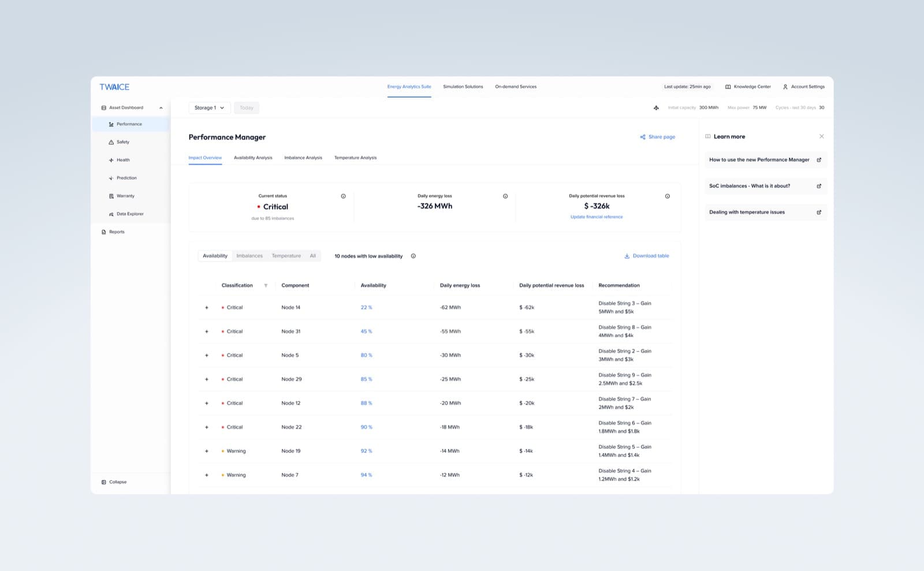Viewport: 924px width, 571px height.
Task: Expand the Node 31 row
Action: click(207, 331)
